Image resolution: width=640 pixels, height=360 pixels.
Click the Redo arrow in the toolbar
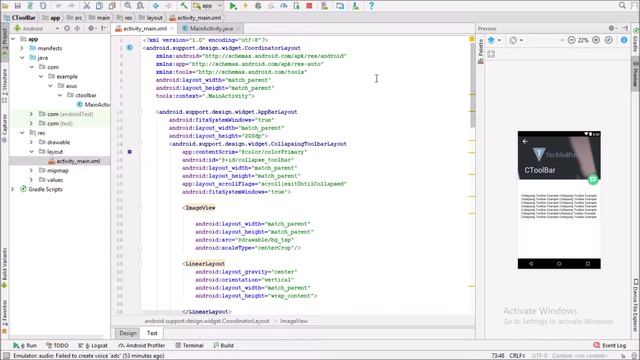(x=71, y=6)
